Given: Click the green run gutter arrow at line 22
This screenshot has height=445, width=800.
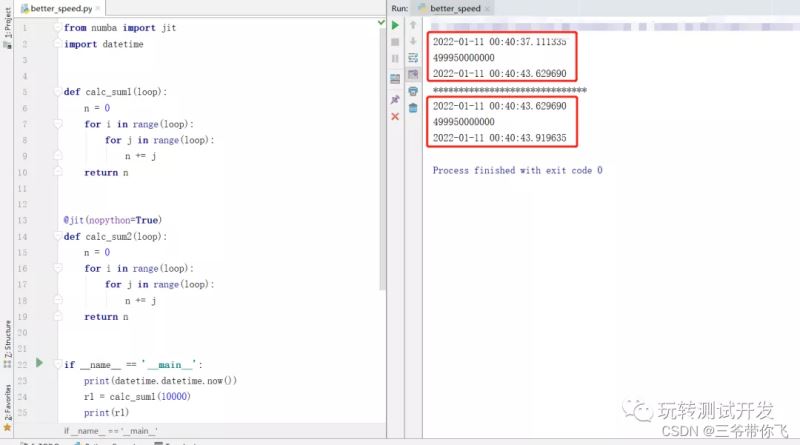Looking at the screenshot, I should tap(39, 363).
